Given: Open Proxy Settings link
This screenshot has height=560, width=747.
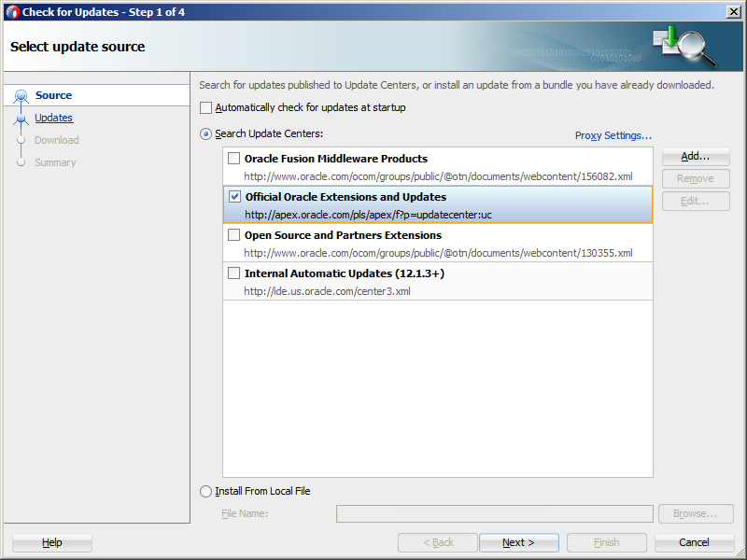Looking at the screenshot, I should [613, 135].
